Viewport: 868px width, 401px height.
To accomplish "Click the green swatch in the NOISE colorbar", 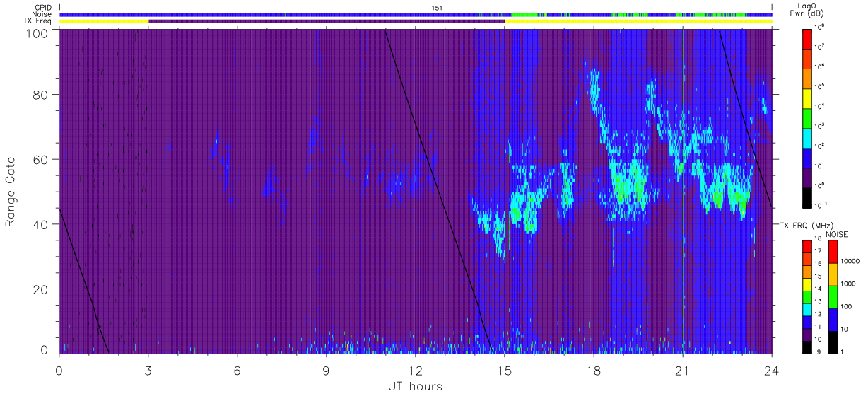I will coord(833,297).
